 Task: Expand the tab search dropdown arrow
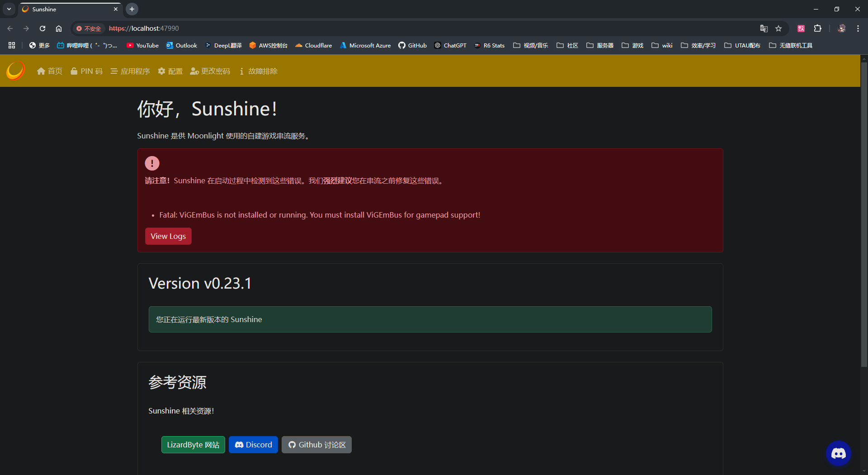[9, 9]
